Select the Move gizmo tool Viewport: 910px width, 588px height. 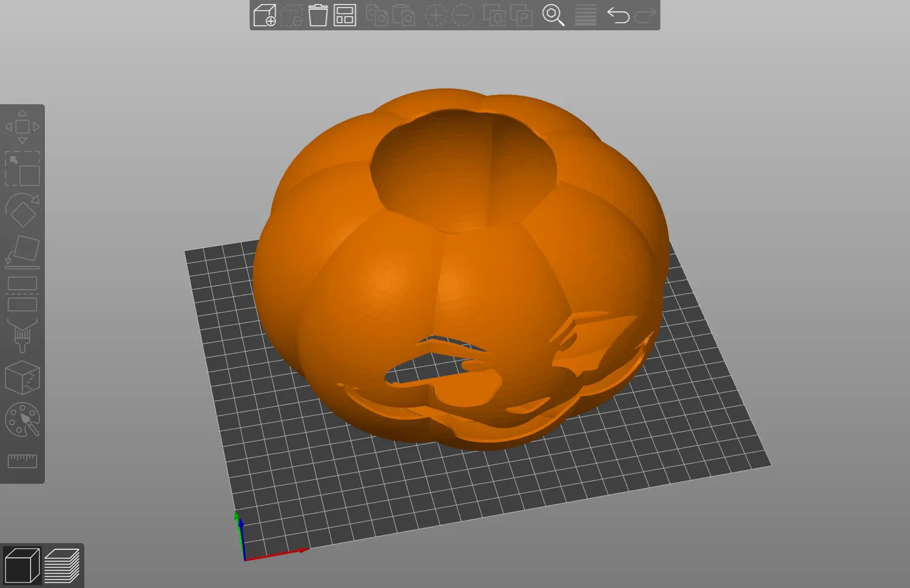[22, 127]
